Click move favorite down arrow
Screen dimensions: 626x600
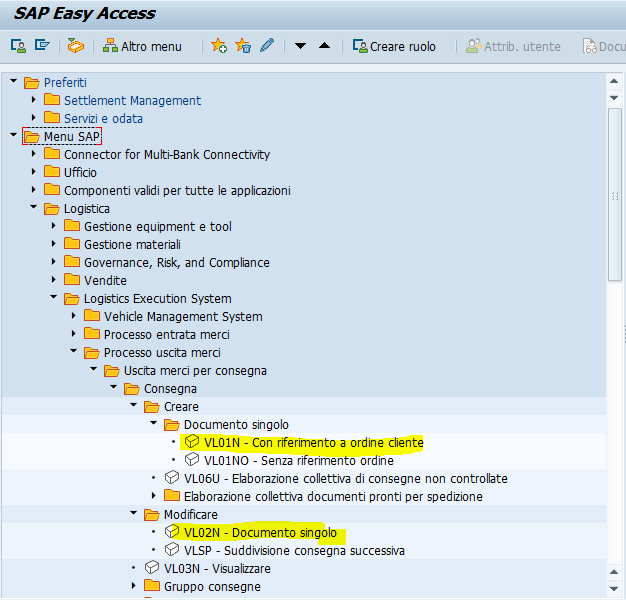click(x=300, y=46)
